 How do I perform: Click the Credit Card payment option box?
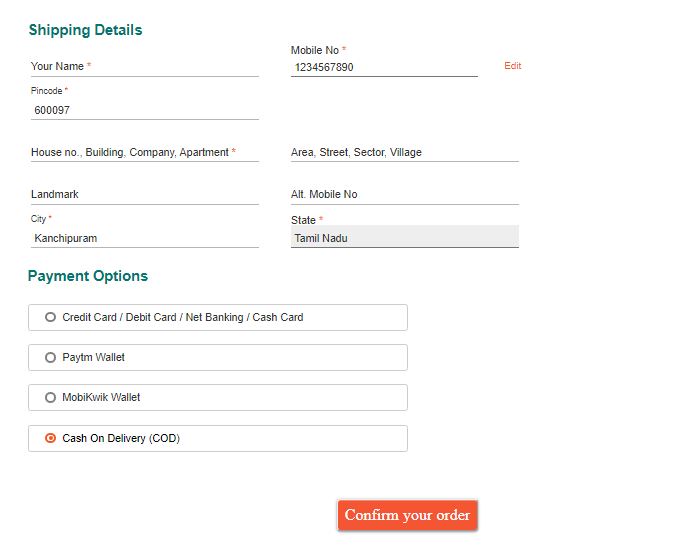coord(218,317)
